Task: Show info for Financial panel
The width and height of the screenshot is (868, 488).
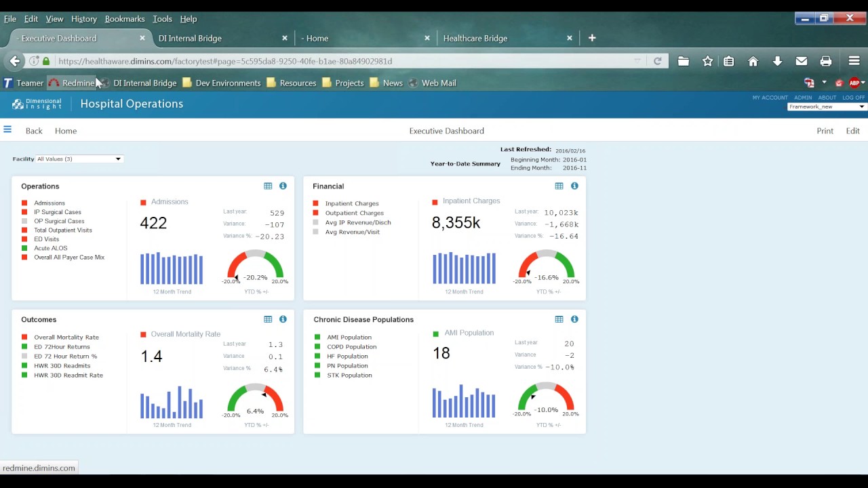Action: (x=574, y=186)
